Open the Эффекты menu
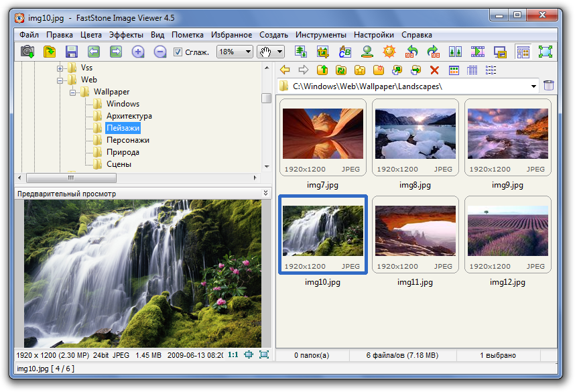575x392 pixels. pos(126,35)
